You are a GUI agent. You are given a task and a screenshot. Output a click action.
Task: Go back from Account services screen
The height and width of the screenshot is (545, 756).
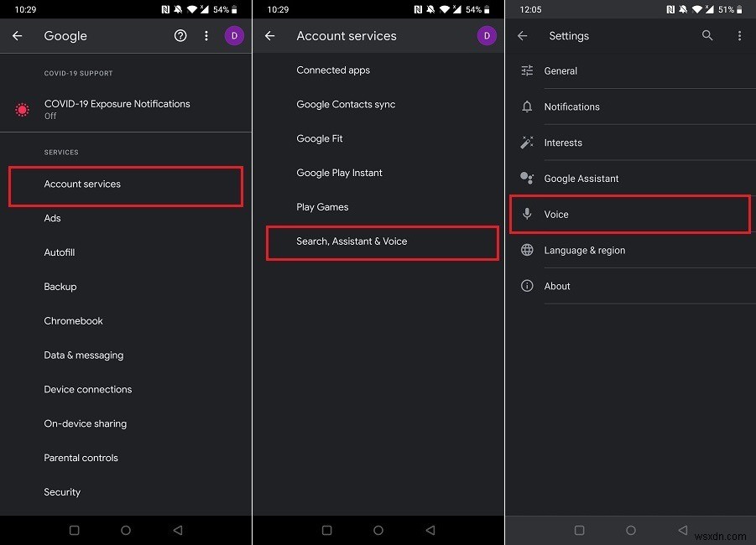coord(269,36)
